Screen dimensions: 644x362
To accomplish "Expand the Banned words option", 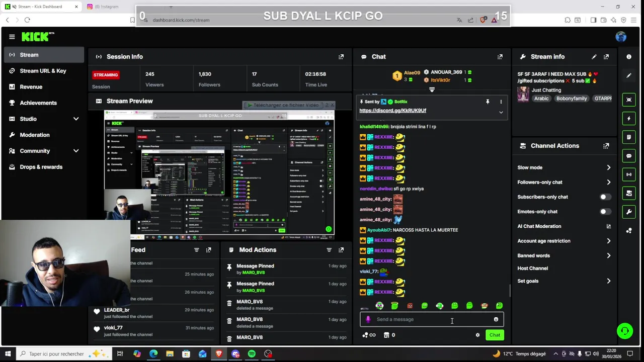I will tap(609, 255).
